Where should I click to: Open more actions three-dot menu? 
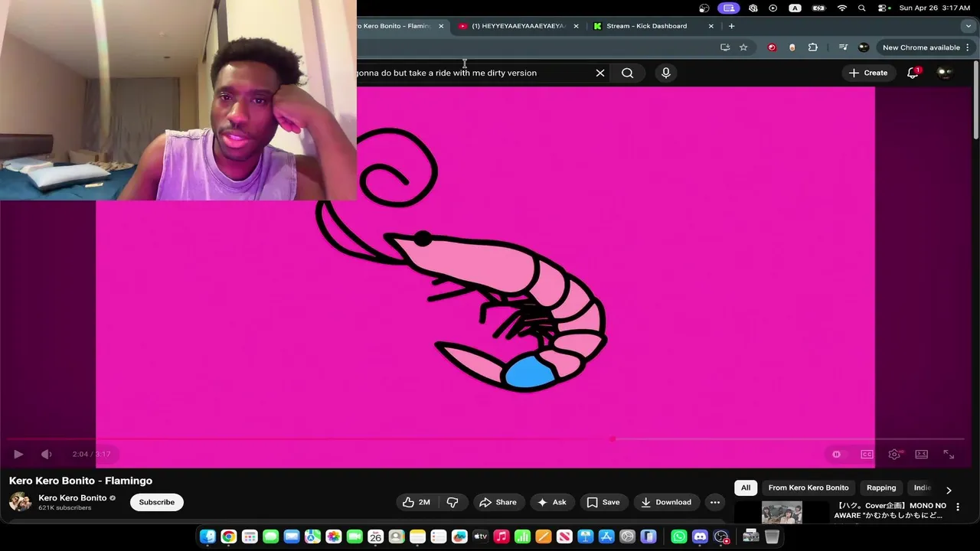pyautogui.click(x=715, y=502)
